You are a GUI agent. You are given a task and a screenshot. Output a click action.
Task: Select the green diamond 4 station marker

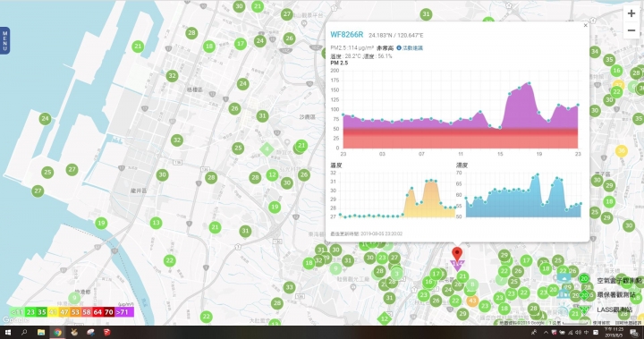(x=267, y=148)
